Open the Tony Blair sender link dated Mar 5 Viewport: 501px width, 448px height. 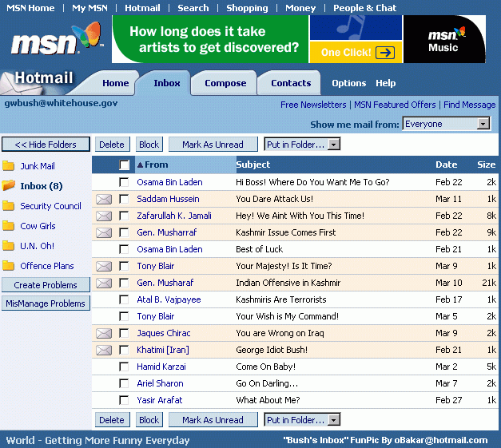[156, 316]
